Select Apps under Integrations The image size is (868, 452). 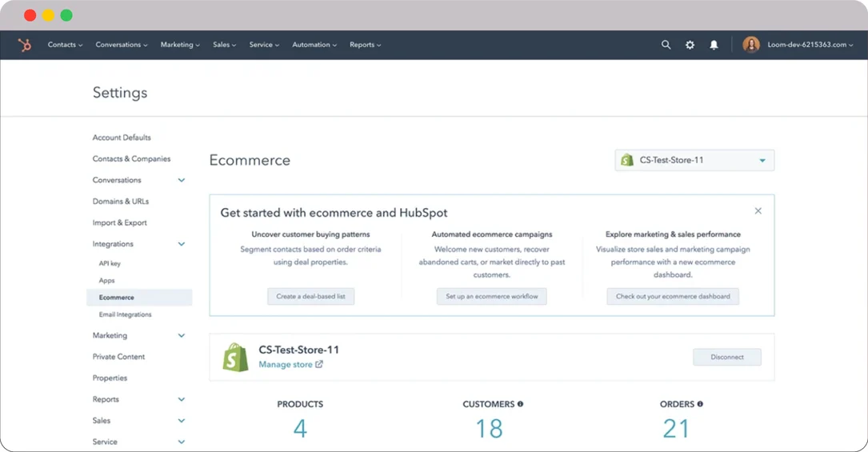(x=107, y=281)
